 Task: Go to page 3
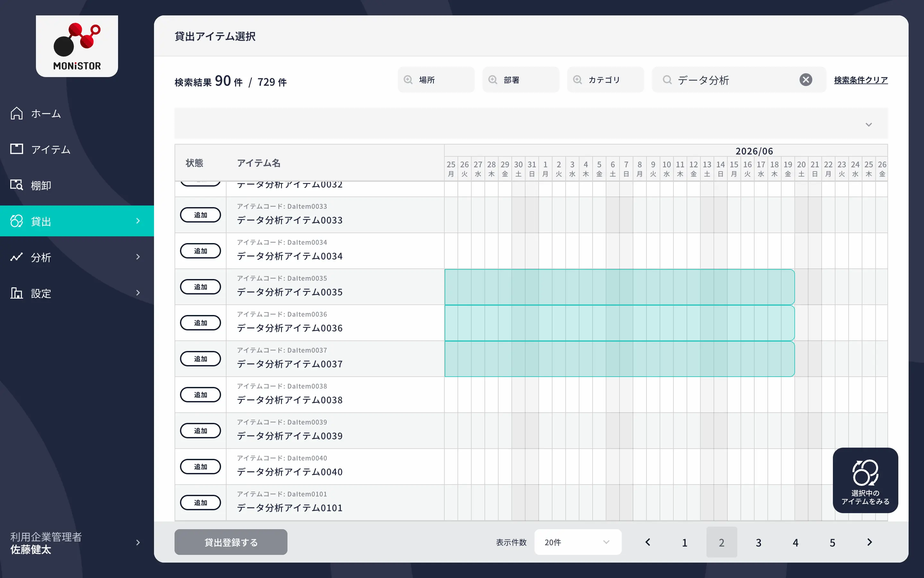[x=759, y=542]
